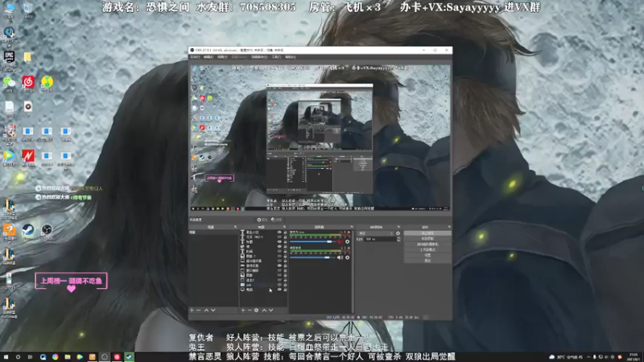Move the selected source down arrow
The height and width of the screenshot is (362, 644).
[x=270, y=311]
